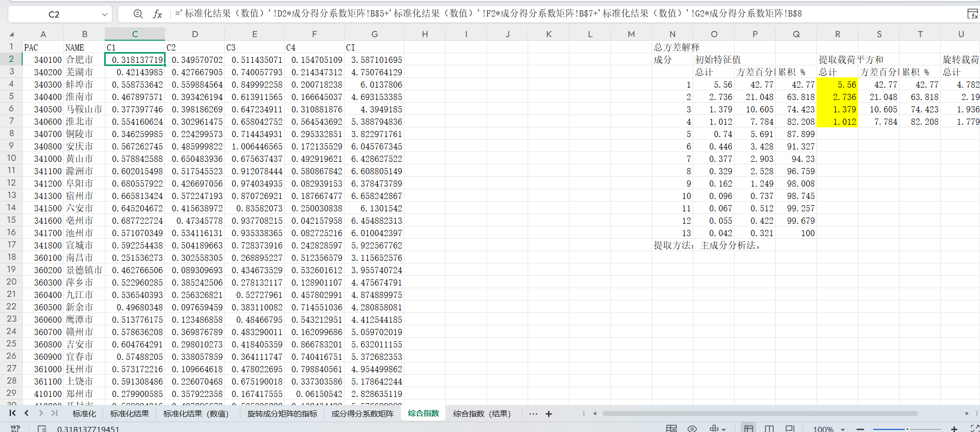
Task: Click inside the formula bar text
Action: 488,13
